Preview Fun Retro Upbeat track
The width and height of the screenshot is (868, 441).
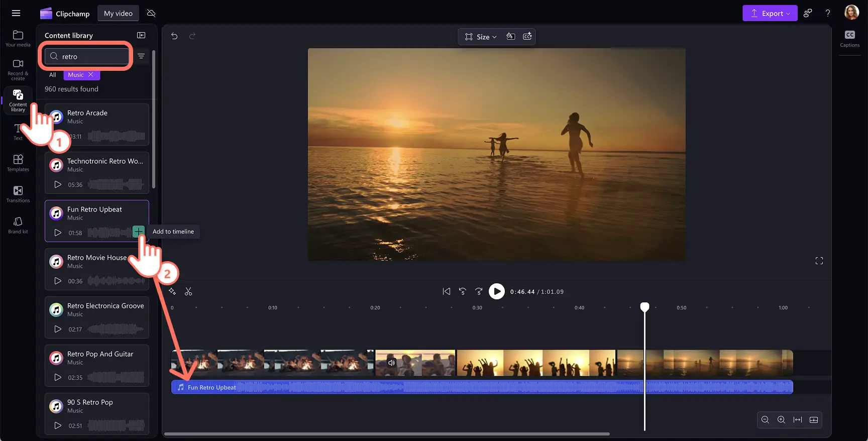[58, 233]
